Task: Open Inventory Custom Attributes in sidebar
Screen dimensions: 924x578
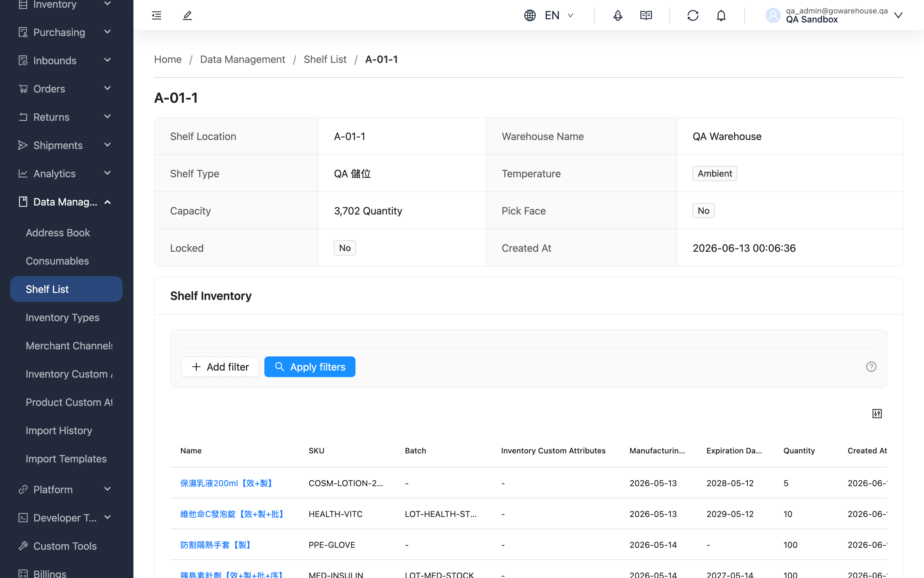Action: 69,374
